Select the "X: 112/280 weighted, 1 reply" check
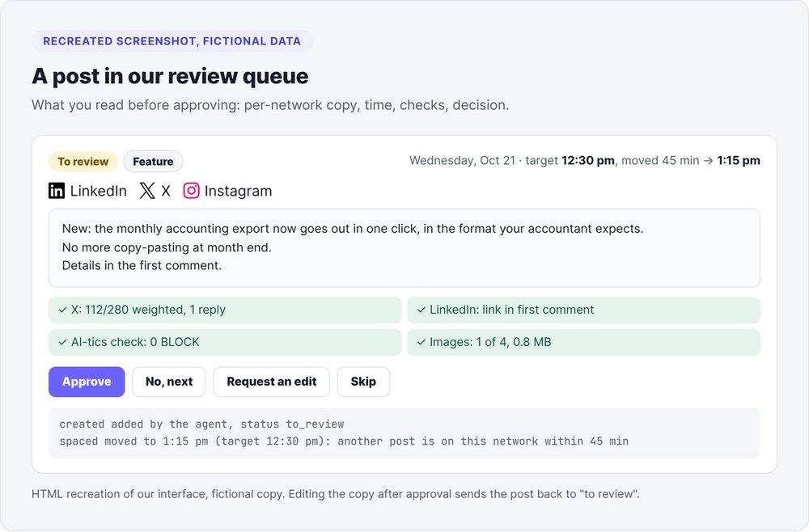809x532 pixels. (x=225, y=310)
